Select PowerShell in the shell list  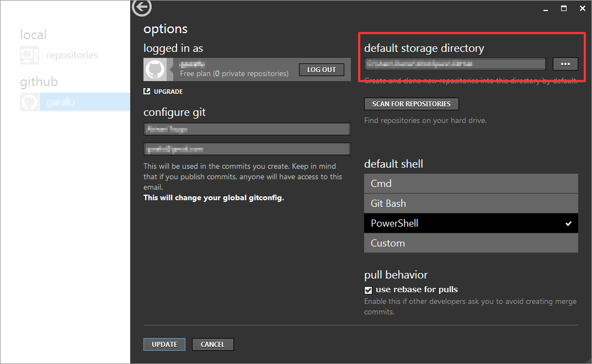pos(471,223)
